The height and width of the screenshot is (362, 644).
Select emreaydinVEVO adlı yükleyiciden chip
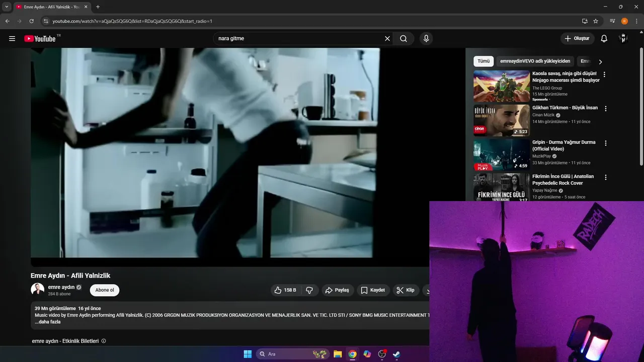pos(535,61)
